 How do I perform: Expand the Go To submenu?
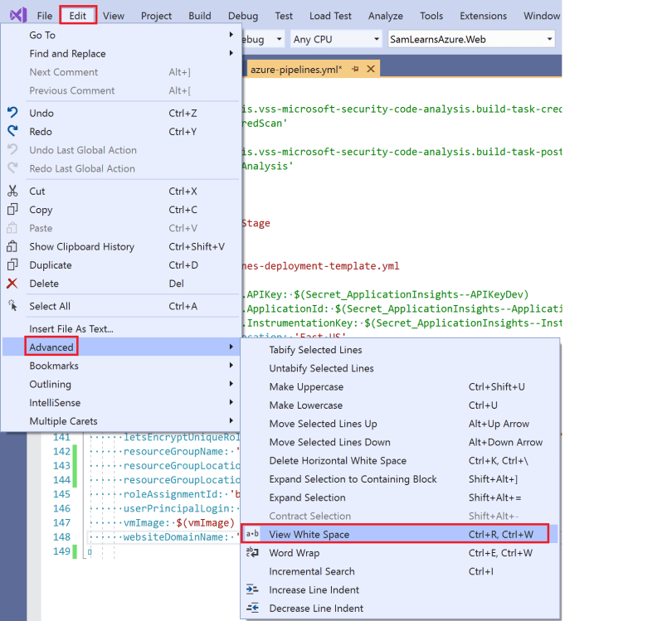[121, 35]
